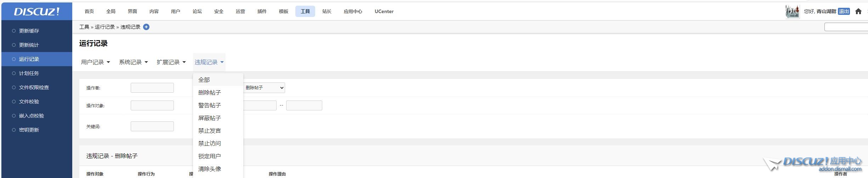868x178 pixels.
Task: Click the 操作者 input field
Action: pos(152,88)
